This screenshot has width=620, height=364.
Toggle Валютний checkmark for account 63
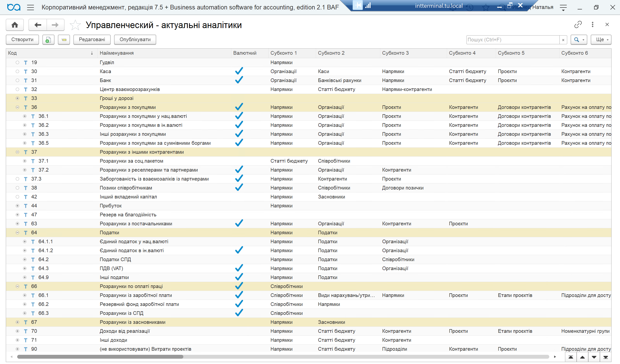pos(239,223)
